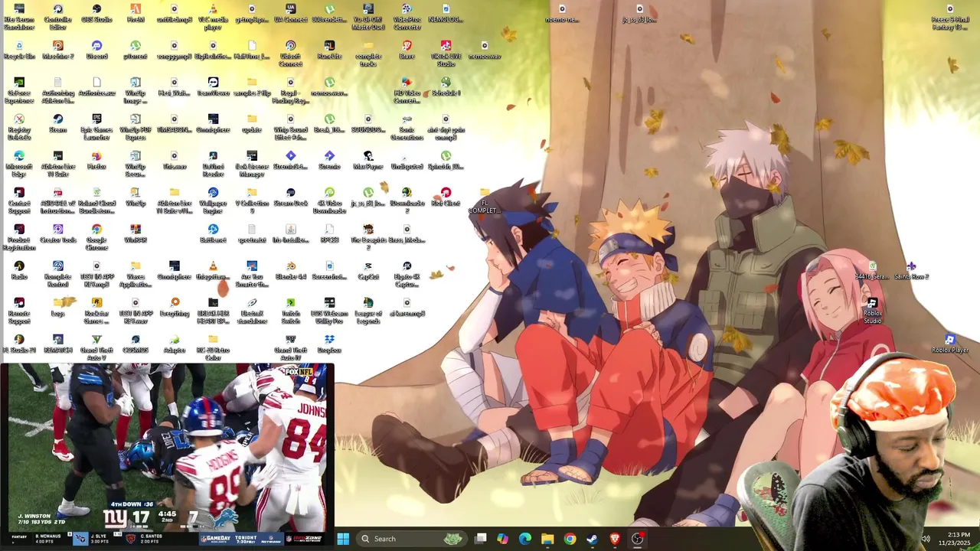Launch Blender 4.4 from the desktop
980x551 pixels.
click(290, 271)
